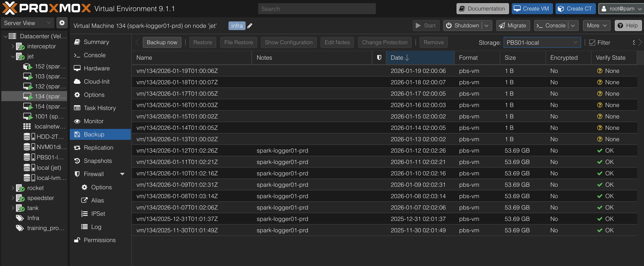The height and width of the screenshot is (266, 644).
Task: Select the Infra tag item
Action: click(34, 218)
